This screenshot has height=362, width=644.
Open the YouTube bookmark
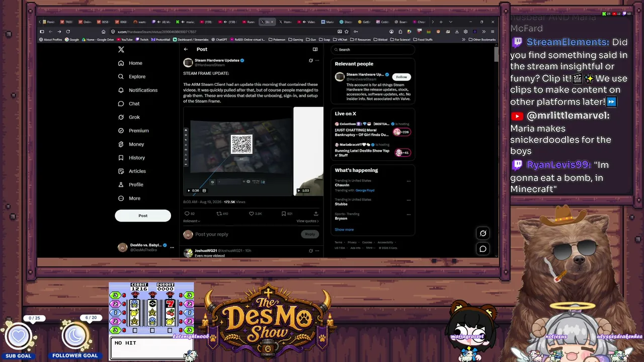(125, 40)
